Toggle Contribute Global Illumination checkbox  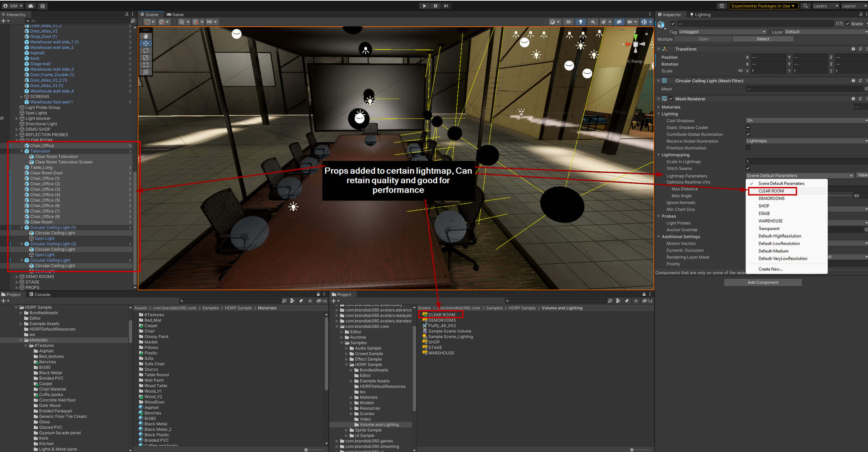tap(748, 134)
